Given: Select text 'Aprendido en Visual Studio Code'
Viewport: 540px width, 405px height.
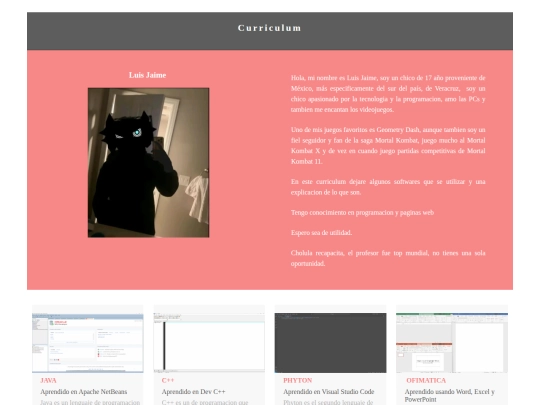Looking at the screenshot, I should 329,392.
